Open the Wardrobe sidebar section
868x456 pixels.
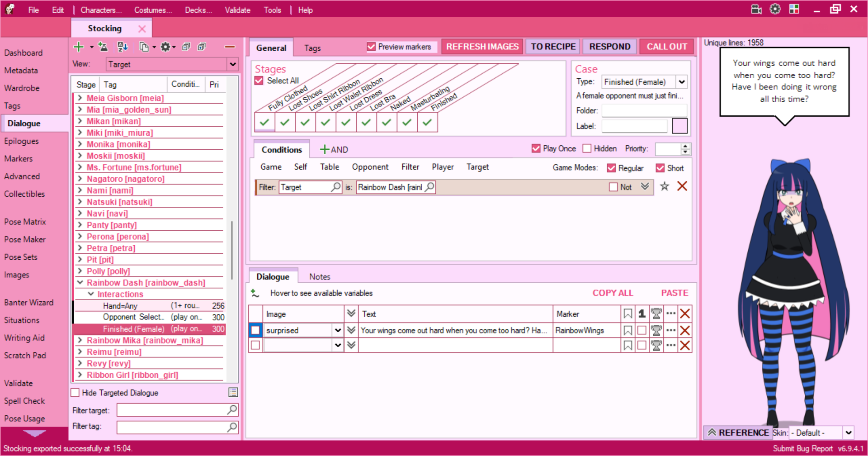tap(22, 88)
